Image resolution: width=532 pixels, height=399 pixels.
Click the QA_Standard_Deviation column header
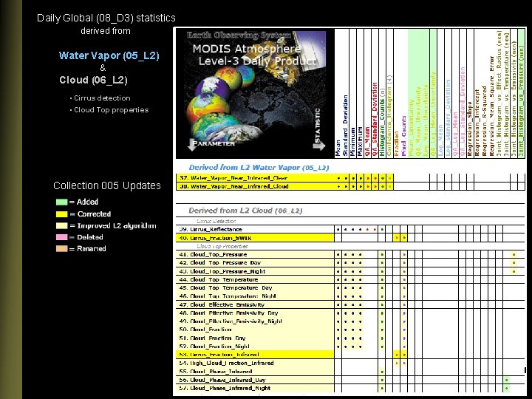[x=375, y=119]
